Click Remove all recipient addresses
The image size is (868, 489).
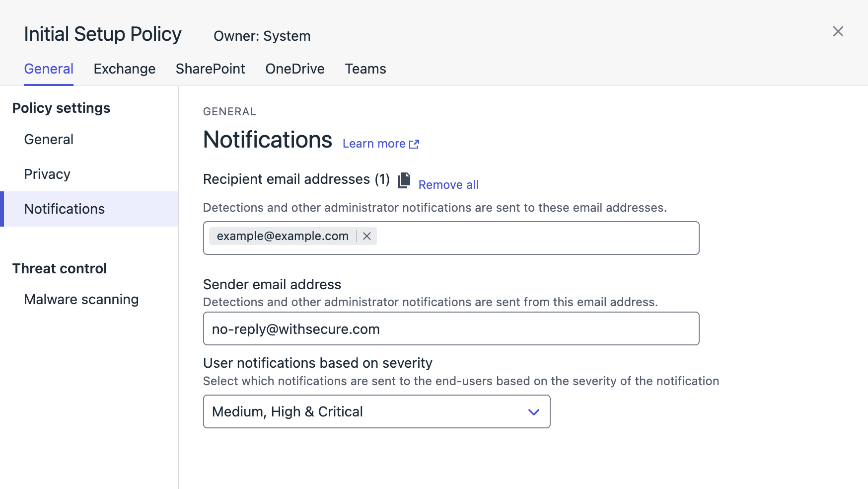(448, 185)
